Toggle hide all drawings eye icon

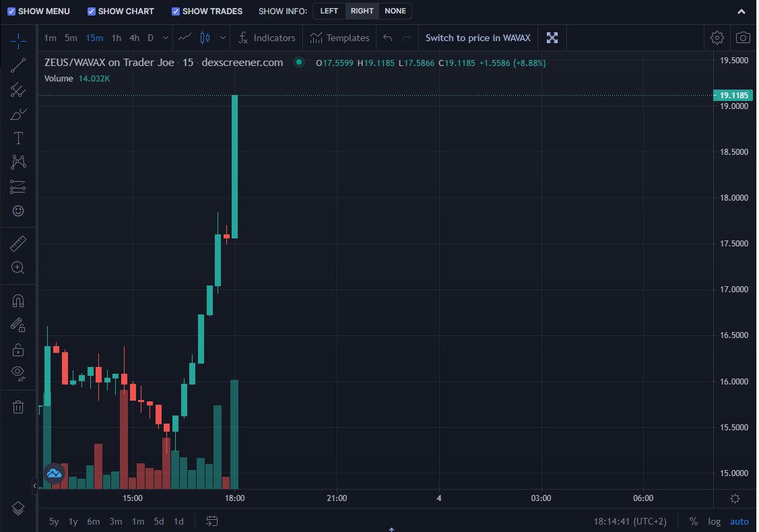(18, 373)
